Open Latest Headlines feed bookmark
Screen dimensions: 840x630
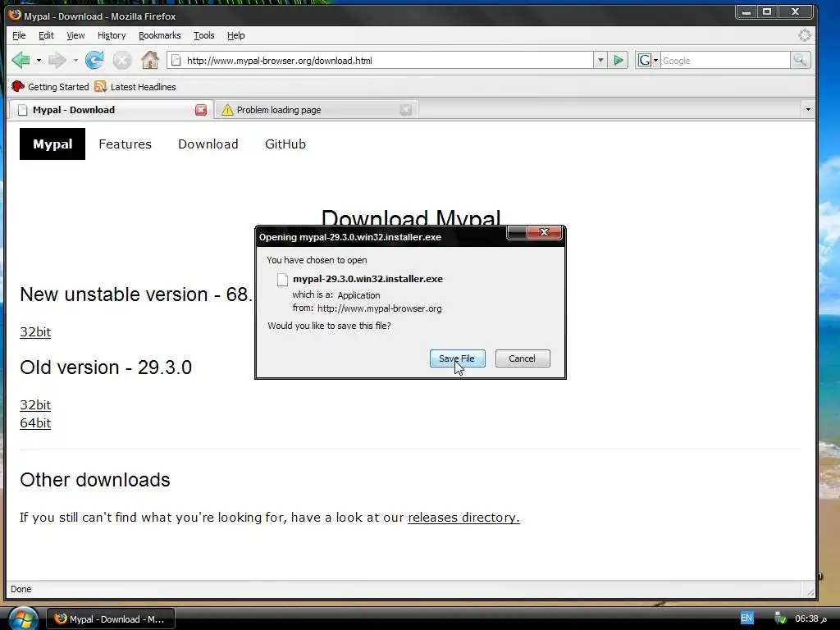pyautogui.click(x=135, y=87)
